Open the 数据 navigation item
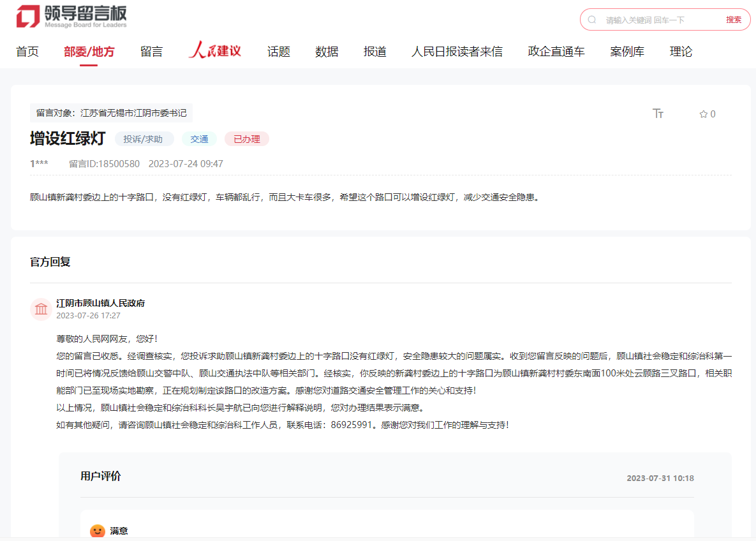Viewport: 756px width, 541px height. pos(327,52)
